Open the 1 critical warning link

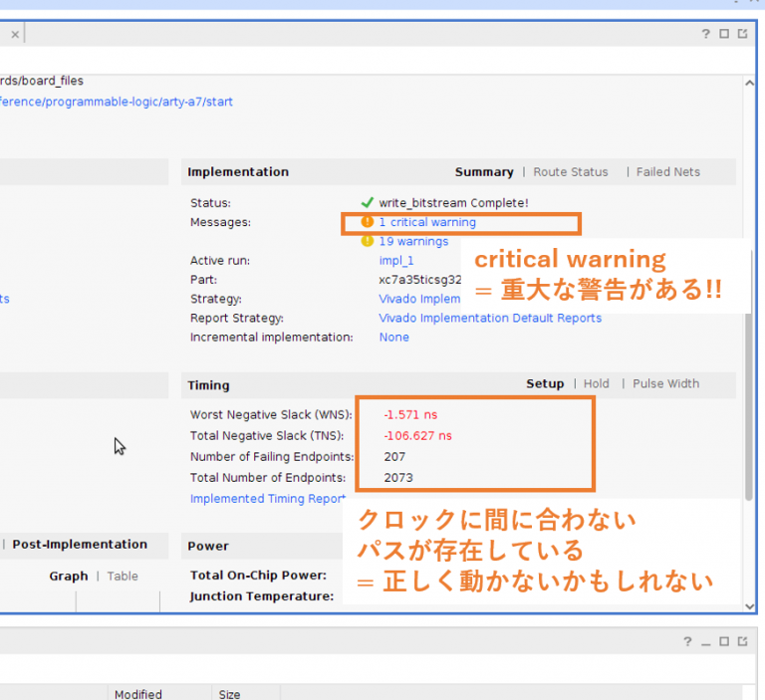[426, 223]
